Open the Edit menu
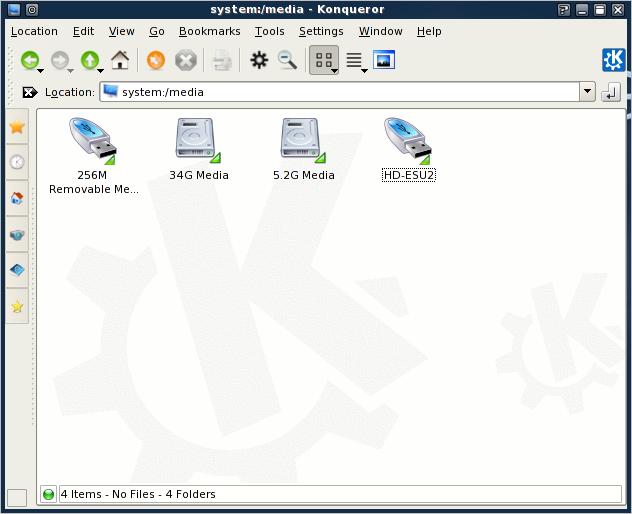Screen dimensions: 632x514 (83, 31)
